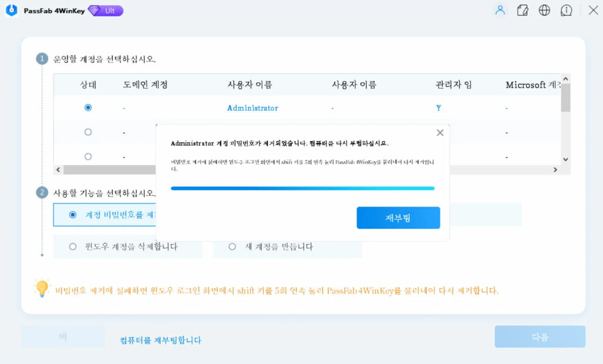Click the horizontal scroll right arrow
The height and width of the screenshot is (364, 603).
pos(555,169)
